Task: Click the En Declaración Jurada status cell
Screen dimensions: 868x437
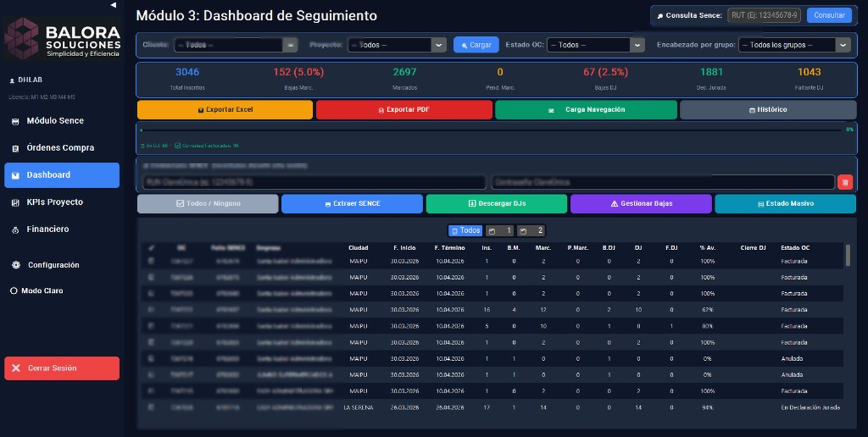Action: coord(811,407)
